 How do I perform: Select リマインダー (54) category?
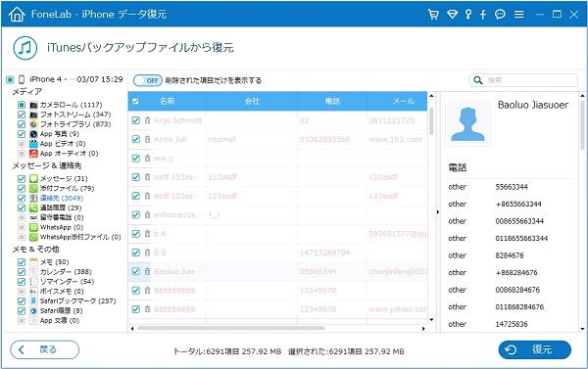pos(67,281)
